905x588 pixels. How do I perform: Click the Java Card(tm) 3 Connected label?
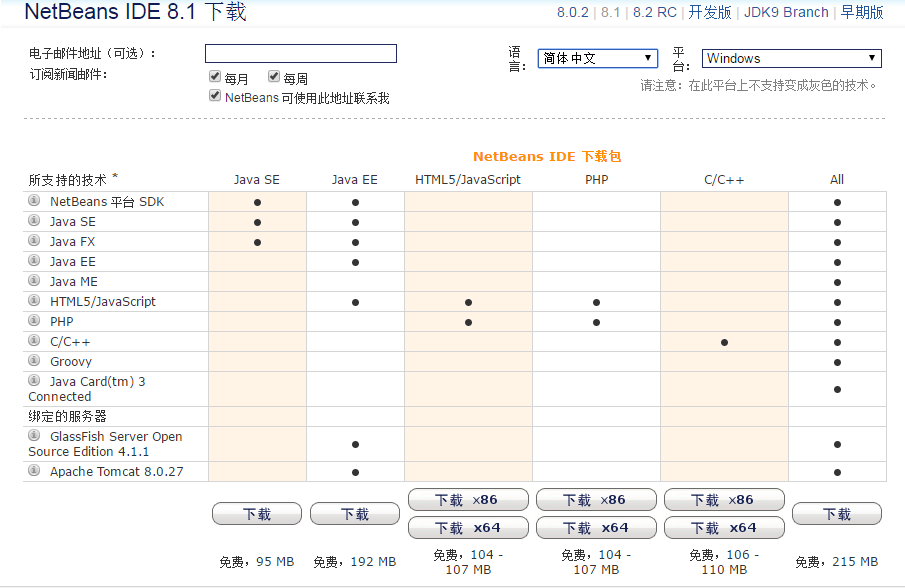[x=87, y=389]
